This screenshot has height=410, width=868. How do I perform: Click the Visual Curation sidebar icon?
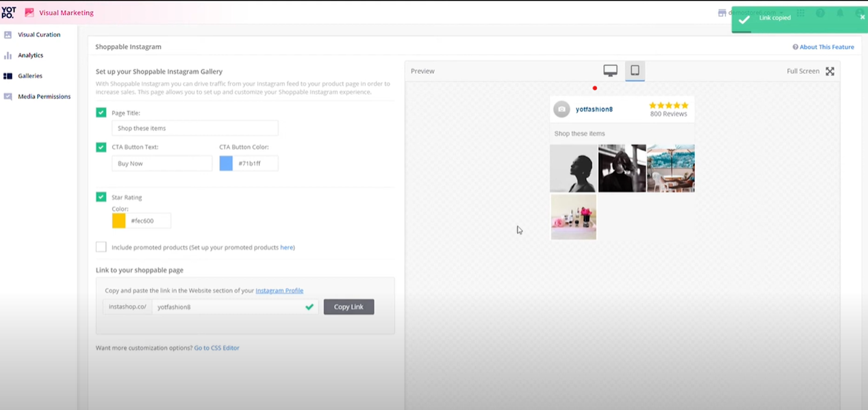coord(8,35)
